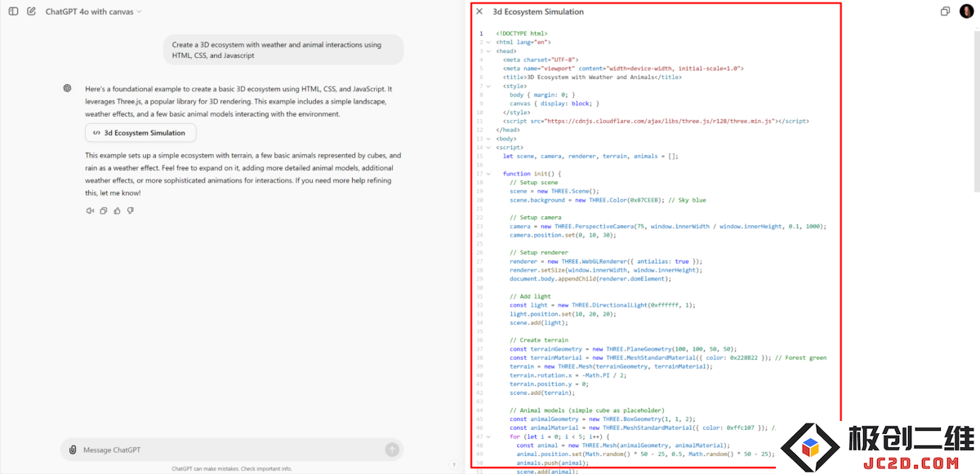Collapse the for loop at line 47
Image resolution: width=980 pixels, height=474 pixels.
pos(488,436)
